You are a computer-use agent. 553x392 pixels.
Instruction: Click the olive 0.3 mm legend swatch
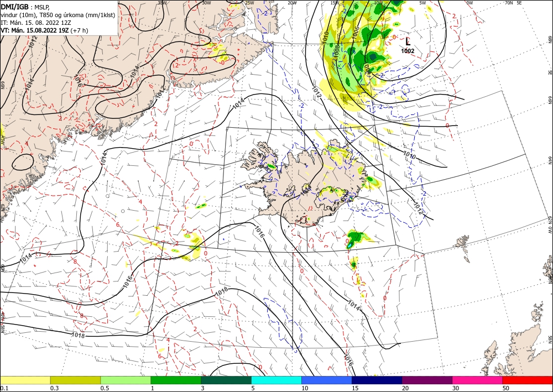point(75,380)
